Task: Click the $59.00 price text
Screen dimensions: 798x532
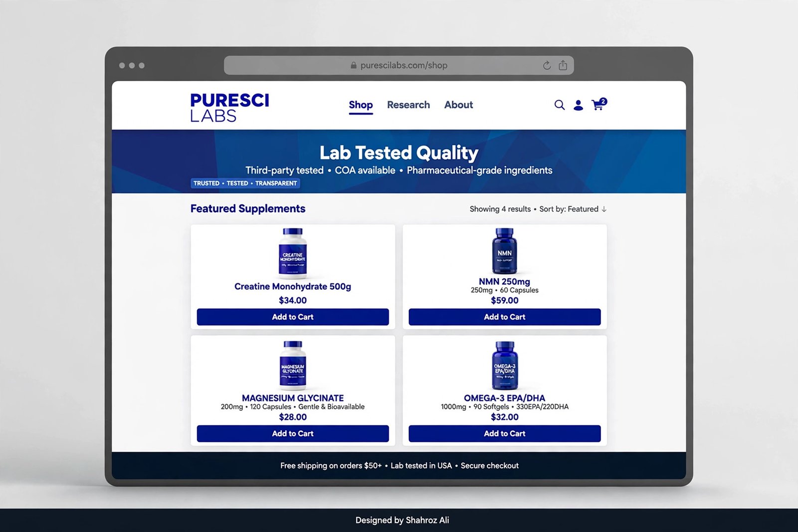Action: 505,301
